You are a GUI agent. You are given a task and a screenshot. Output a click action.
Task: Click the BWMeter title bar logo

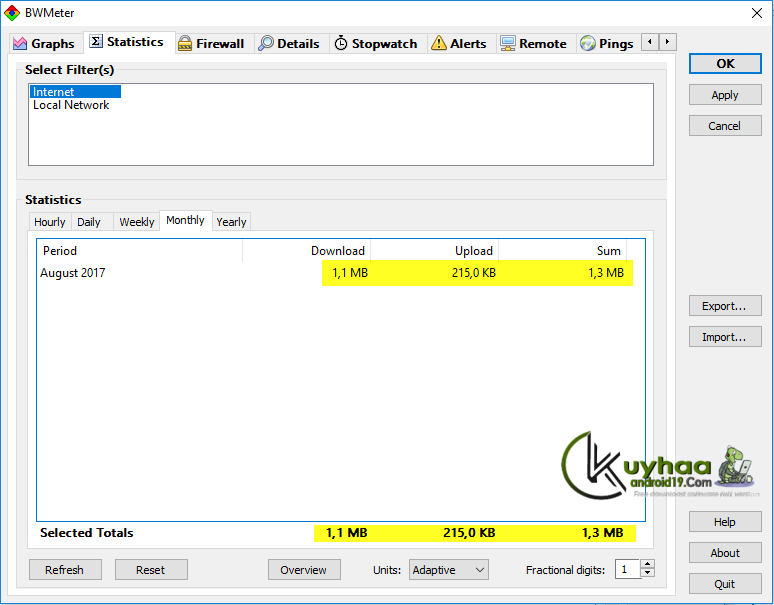pyautogui.click(x=11, y=13)
